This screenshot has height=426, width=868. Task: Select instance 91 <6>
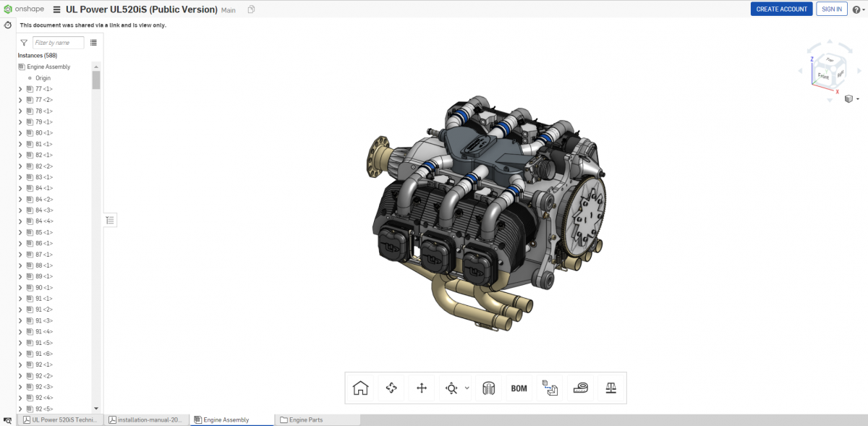tap(44, 354)
